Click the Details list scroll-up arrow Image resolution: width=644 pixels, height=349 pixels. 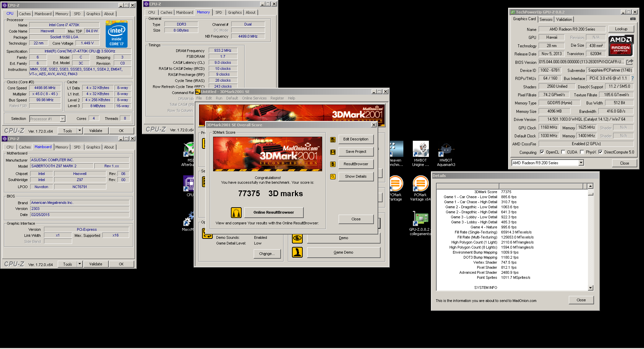coord(591,186)
